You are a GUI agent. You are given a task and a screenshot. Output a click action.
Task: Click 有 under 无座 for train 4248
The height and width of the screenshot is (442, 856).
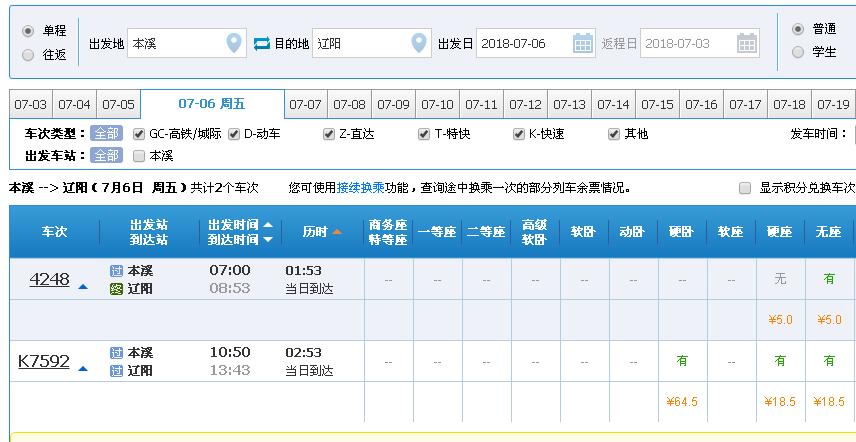coord(829,279)
